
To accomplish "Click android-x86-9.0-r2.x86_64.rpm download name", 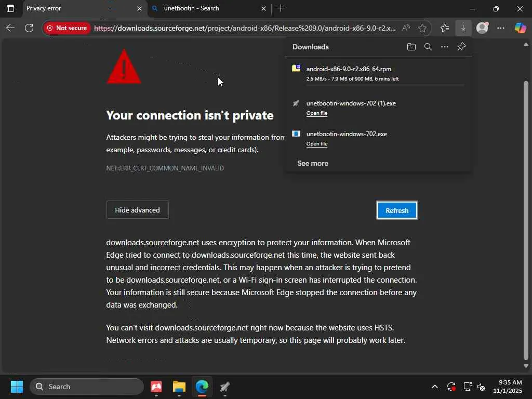I will [349, 69].
